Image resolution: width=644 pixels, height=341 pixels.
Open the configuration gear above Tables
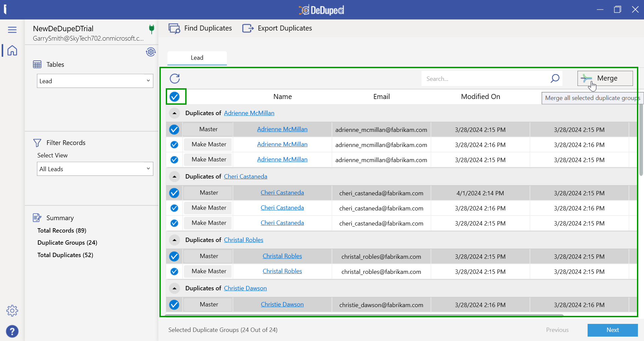151,52
